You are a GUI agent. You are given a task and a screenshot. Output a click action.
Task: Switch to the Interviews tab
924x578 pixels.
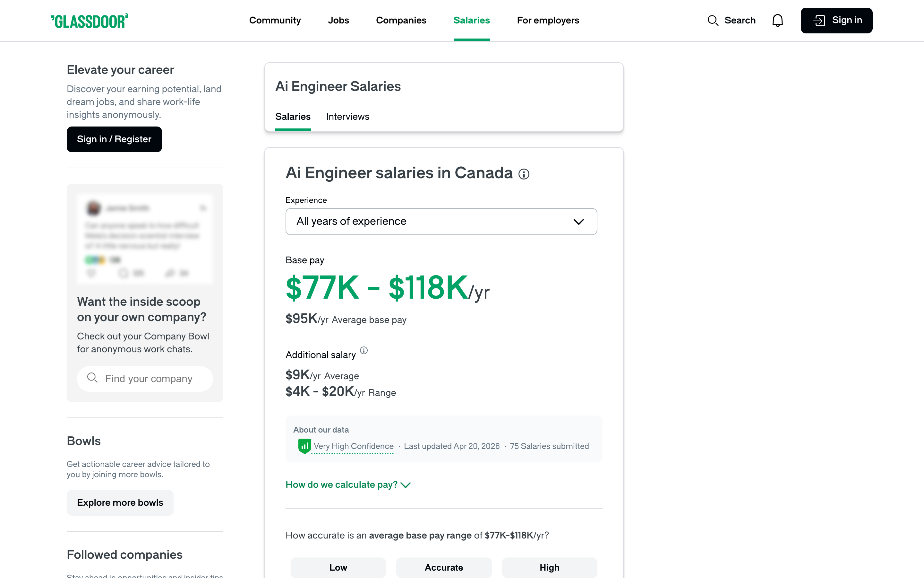click(x=347, y=117)
